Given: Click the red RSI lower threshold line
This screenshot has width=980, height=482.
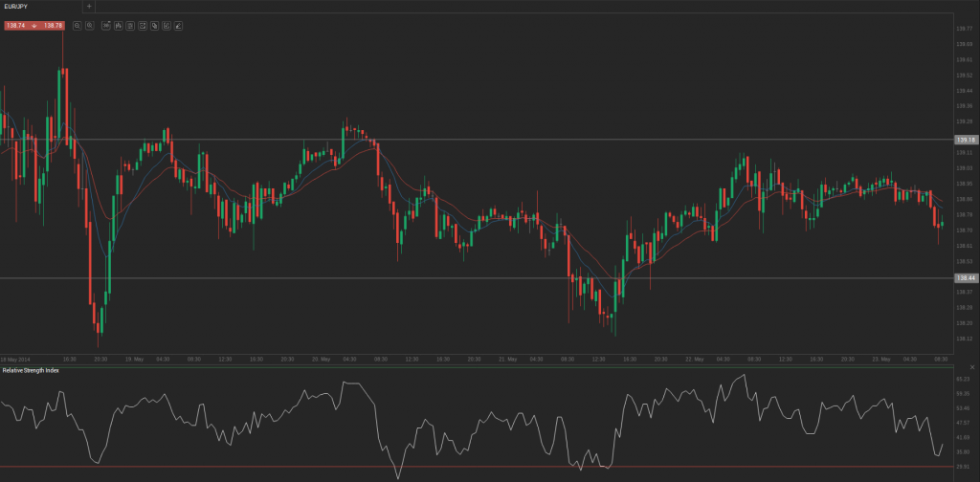Looking at the screenshot, I should [479, 468].
